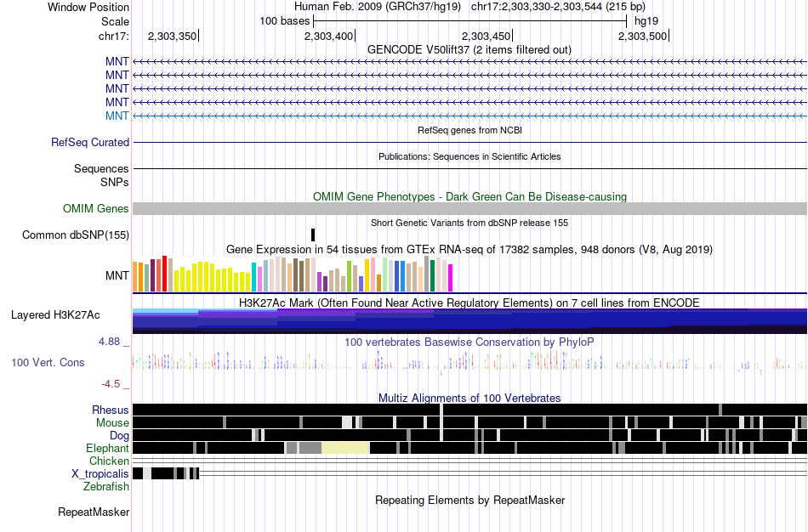Image resolution: width=808 pixels, height=532 pixels.
Task: Click 'OMIM Gene Phenotypes' green title
Action: click(x=470, y=196)
